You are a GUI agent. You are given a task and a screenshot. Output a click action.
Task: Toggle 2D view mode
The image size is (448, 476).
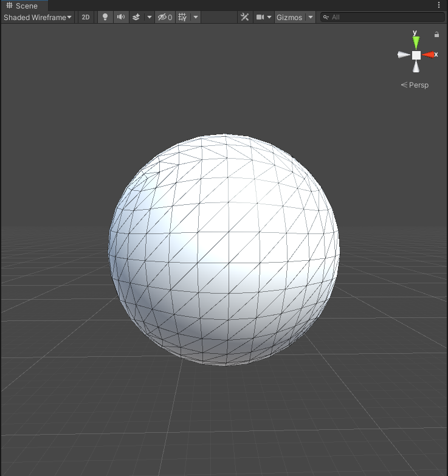(x=86, y=17)
